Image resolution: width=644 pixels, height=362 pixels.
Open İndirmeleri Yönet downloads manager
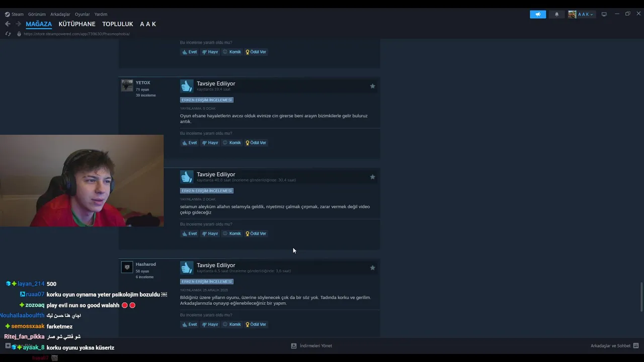[x=311, y=346]
